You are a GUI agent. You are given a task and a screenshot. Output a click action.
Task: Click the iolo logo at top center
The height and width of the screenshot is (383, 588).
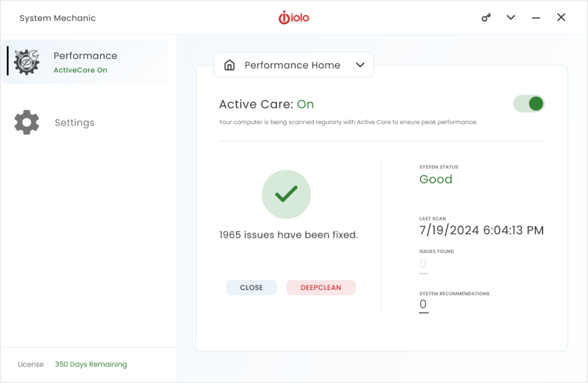coord(294,18)
